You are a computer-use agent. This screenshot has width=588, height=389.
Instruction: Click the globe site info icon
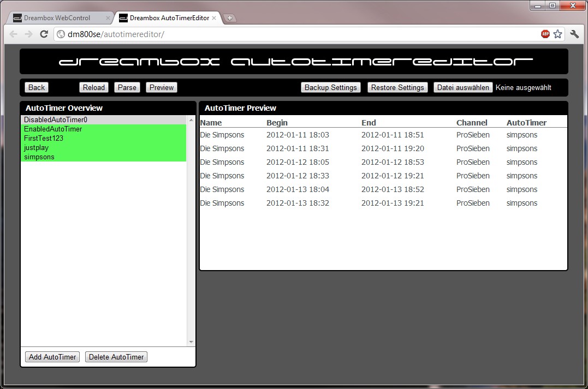click(61, 34)
